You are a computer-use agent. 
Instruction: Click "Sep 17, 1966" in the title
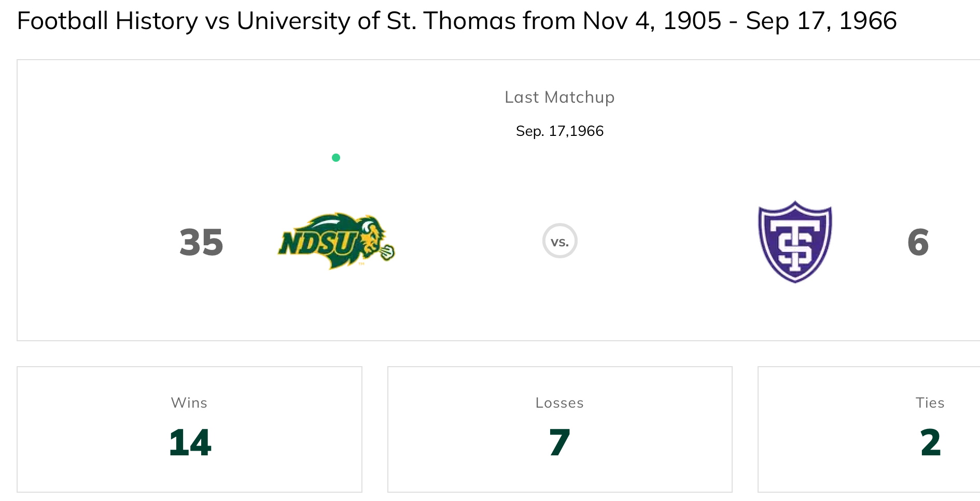[821, 21]
